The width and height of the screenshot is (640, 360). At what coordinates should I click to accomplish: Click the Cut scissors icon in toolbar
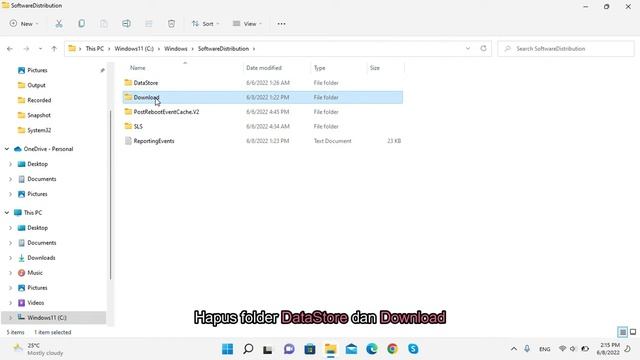pyautogui.click(x=59, y=24)
